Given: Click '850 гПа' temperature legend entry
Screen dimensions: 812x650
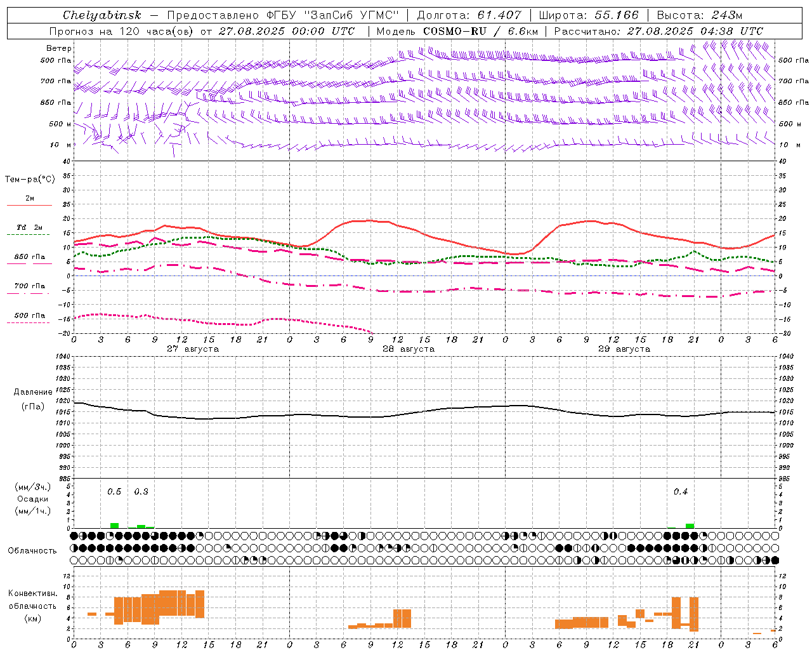Looking at the screenshot, I should click(30, 257).
